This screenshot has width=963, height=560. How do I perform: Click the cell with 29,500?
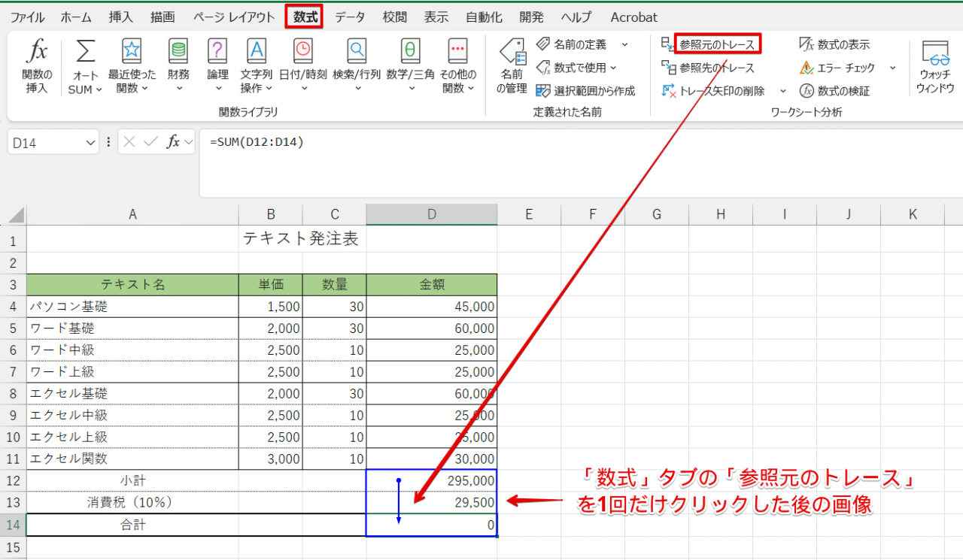tap(432, 503)
